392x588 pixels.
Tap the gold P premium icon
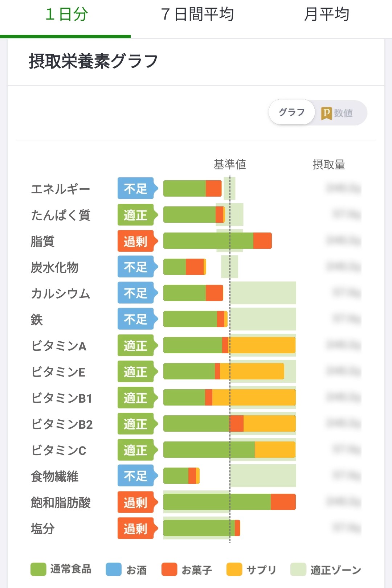click(x=326, y=113)
